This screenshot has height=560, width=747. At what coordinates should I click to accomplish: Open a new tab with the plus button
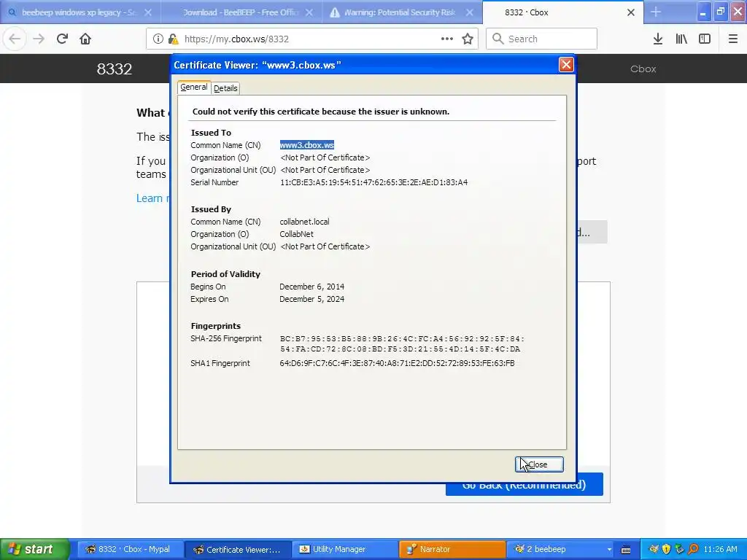tap(656, 12)
